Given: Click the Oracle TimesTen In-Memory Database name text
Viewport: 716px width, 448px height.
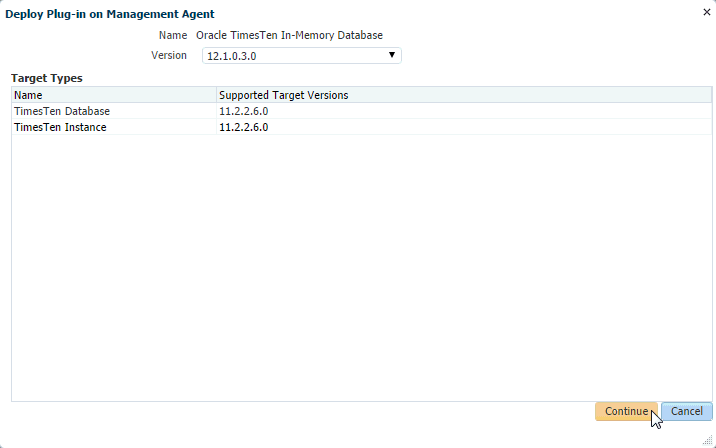Looking at the screenshot, I should point(289,35).
